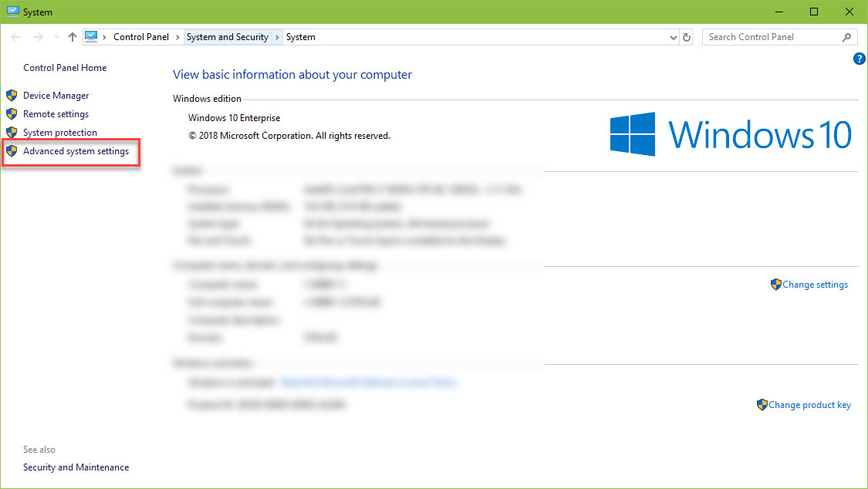Click the Change product key link
This screenshot has width=868, height=489.
pyautogui.click(x=809, y=405)
